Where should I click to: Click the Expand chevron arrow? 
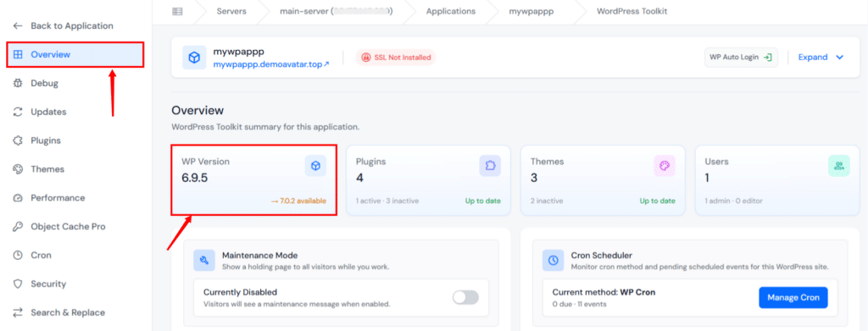point(839,58)
